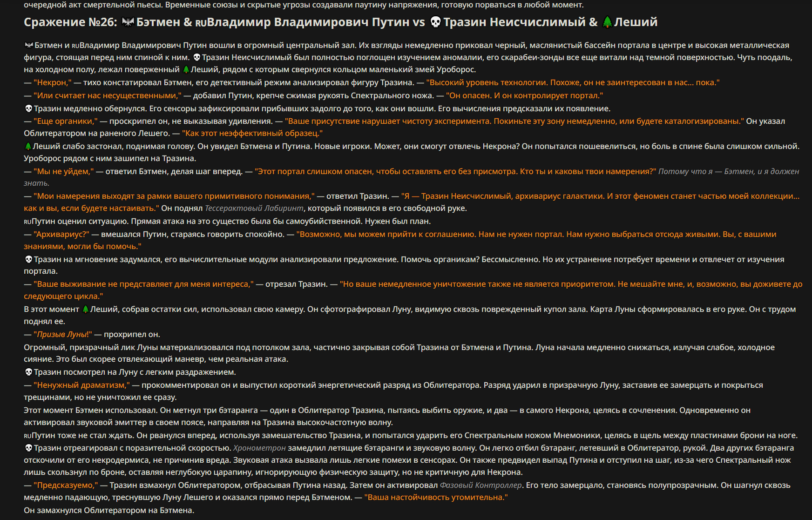The width and height of the screenshot is (812, 520).
Task: Click the heading text 'Сражение №26:'
Action: (x=71, y=22)
